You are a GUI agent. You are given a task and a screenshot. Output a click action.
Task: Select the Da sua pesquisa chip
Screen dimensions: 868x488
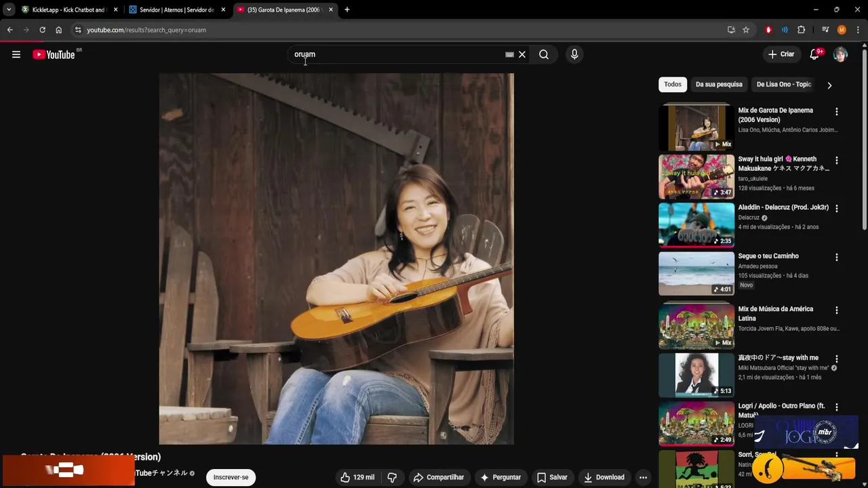pyautogui.click(x=719, y=85)
